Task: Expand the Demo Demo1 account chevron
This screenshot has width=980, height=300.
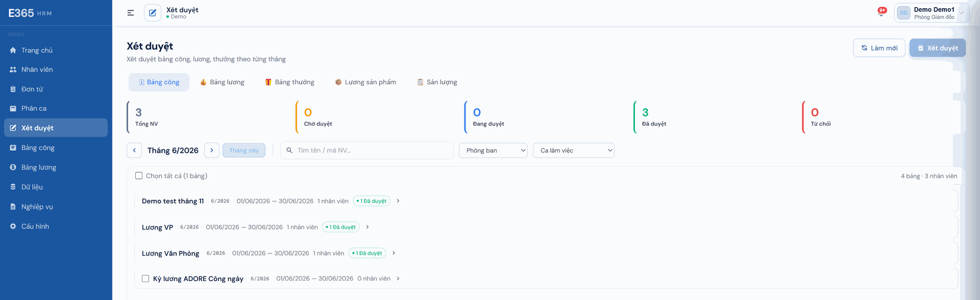Action: [962, 13]
